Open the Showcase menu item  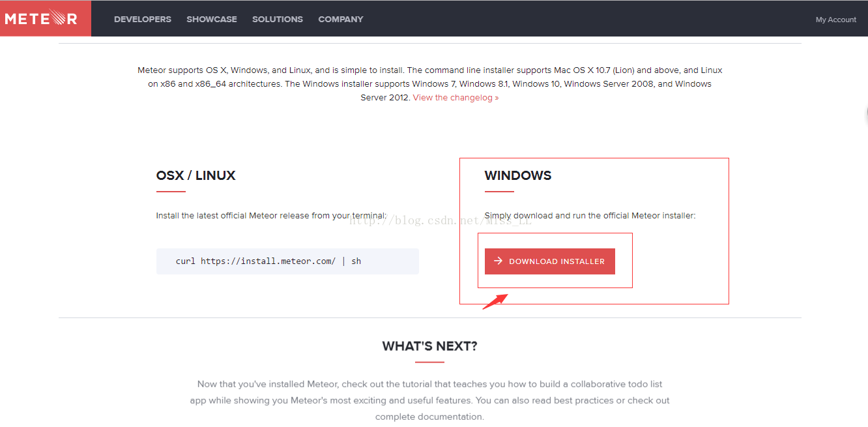(212, 20)
